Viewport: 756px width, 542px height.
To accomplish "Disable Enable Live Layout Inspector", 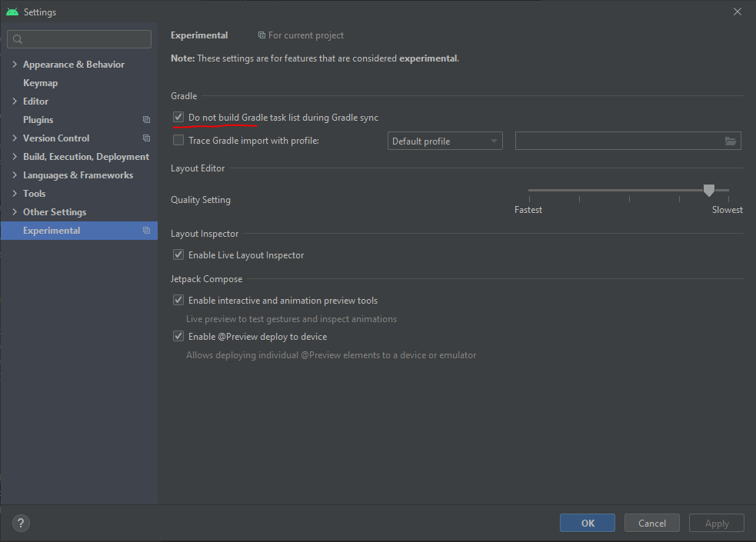I will [178, 254].
